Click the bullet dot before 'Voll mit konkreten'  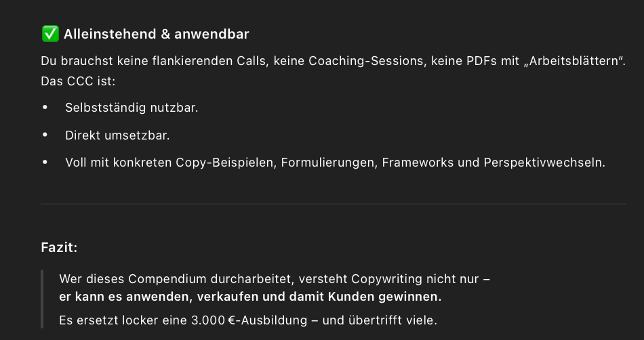45,163
